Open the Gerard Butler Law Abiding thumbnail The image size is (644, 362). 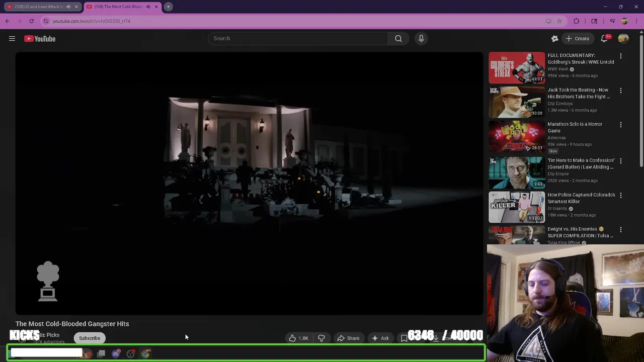coord(517,172)
